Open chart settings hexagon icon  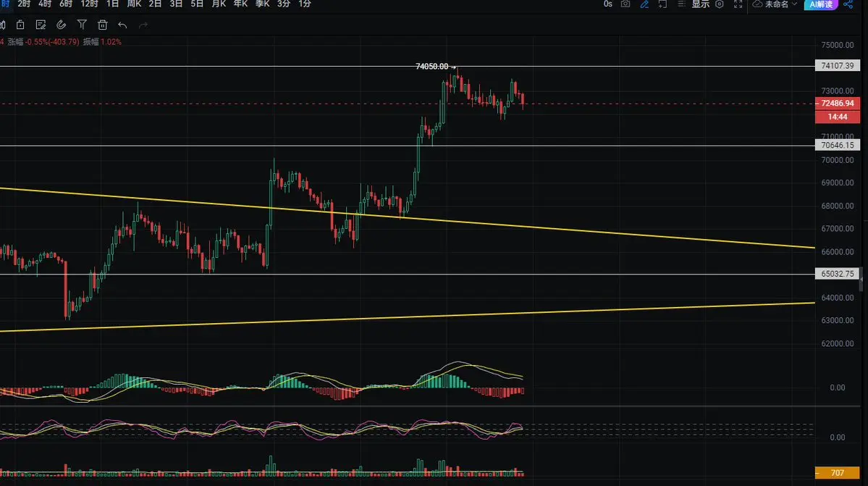tap(720, 4)
